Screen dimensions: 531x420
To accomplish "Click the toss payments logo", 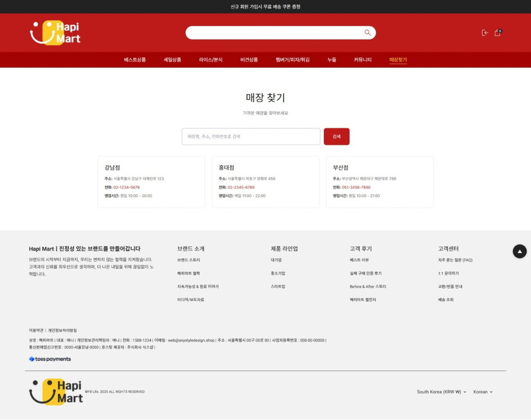I will [50, 359].
